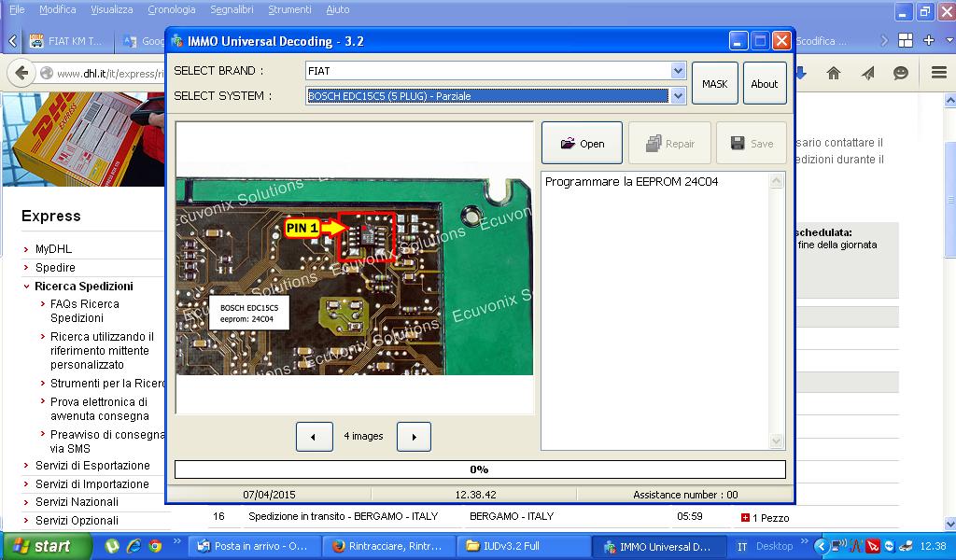This screenshot has width=956, height=560.
Task: Close the IMMO Universal Decoding dialog
Action: tap(781, 41)
